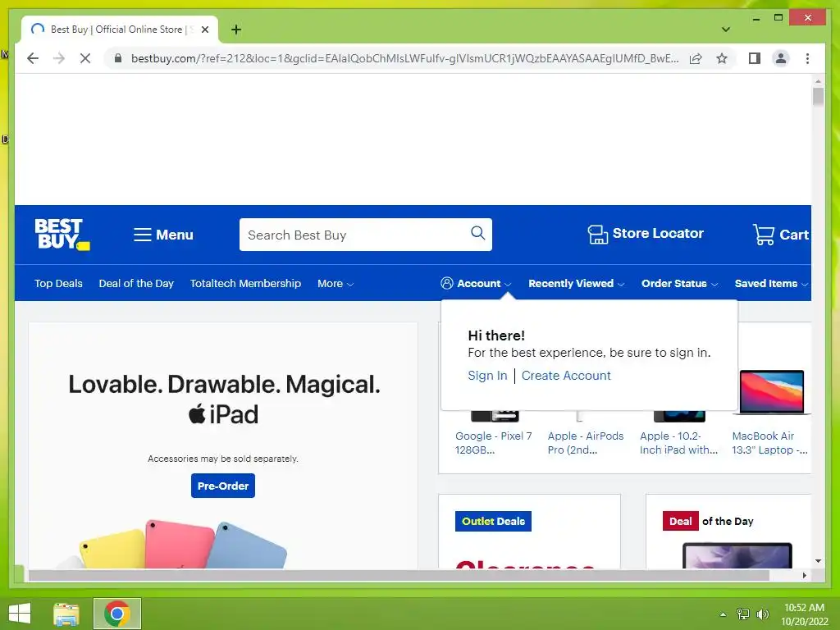
Task: Open Apple AirPods Pro item
Action: [x=586, y=443]
